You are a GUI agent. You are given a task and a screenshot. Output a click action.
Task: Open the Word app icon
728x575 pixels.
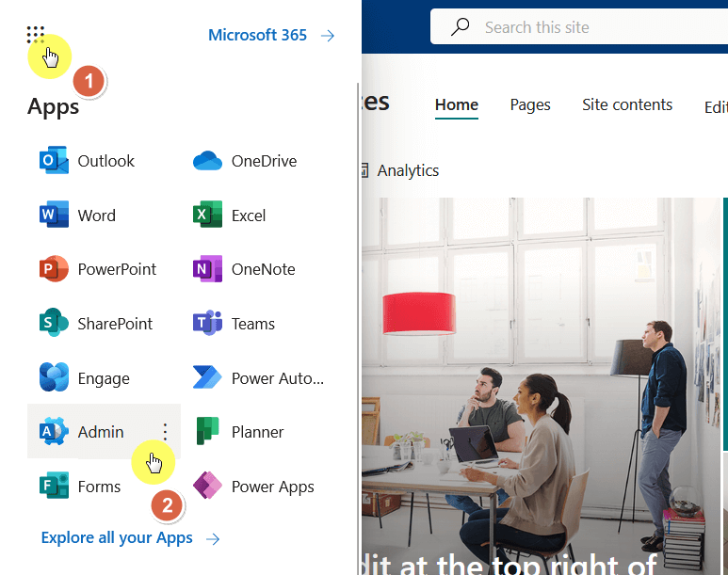[x=54, y=215]
